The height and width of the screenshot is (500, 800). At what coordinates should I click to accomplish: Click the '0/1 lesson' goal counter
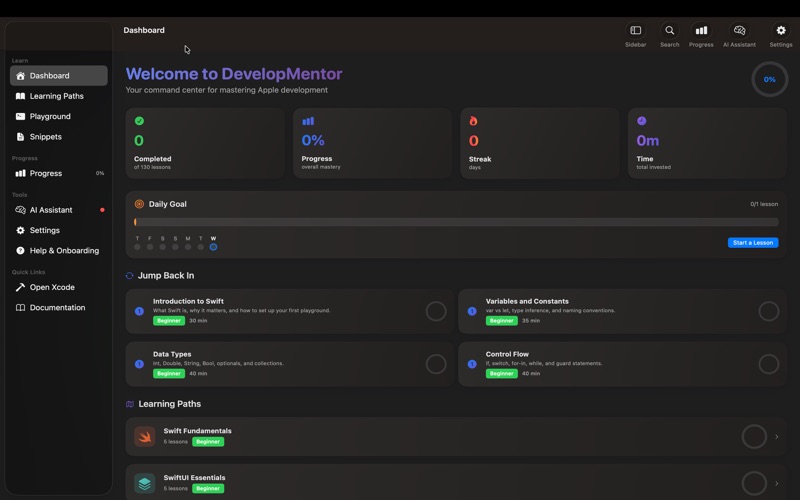(x=764, y=204)
